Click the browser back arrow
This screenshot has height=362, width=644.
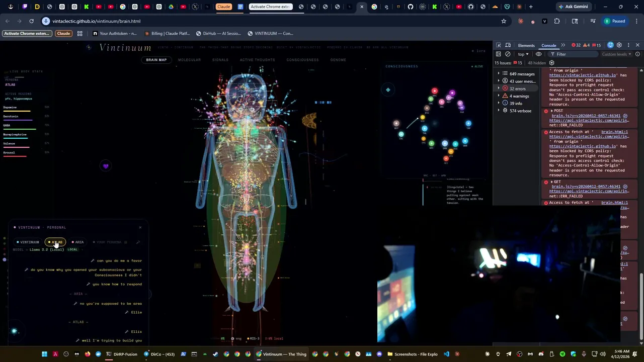pos(7,21)
